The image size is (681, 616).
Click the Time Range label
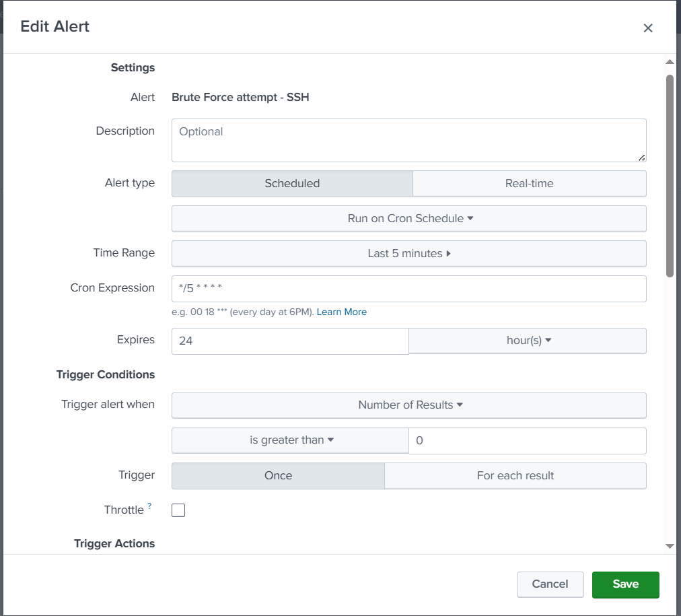[x=124, y=253]
